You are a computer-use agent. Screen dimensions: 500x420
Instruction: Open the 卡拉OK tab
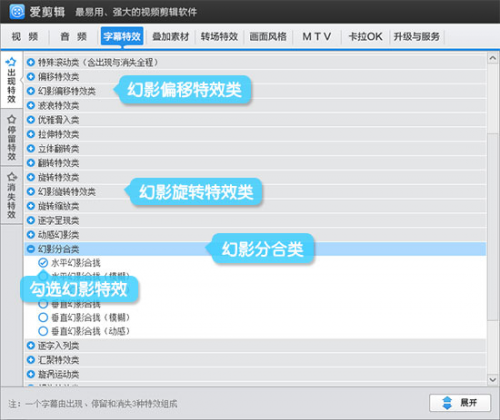pos(365,37)
